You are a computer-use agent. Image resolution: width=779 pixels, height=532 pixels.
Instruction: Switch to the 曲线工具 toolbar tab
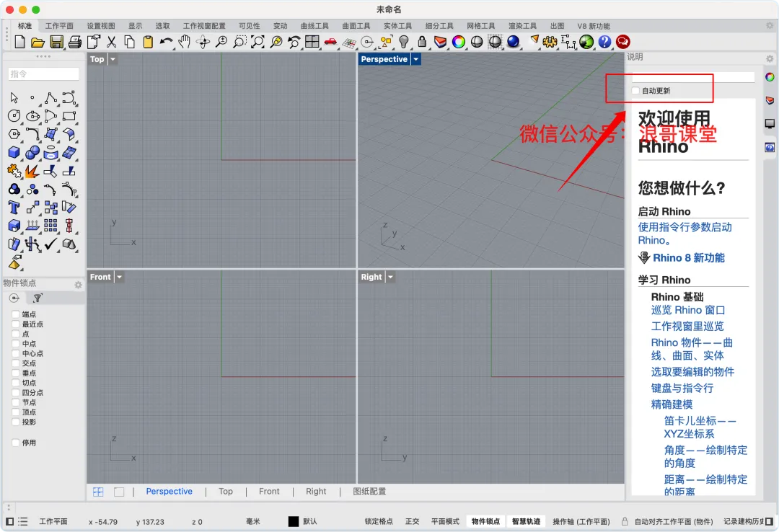tap(314, 26)
